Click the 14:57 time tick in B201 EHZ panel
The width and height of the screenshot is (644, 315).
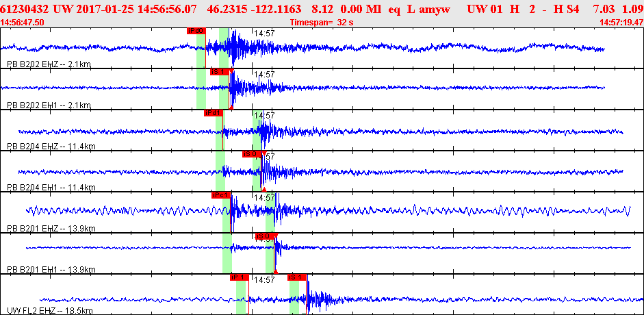(264, 197)
